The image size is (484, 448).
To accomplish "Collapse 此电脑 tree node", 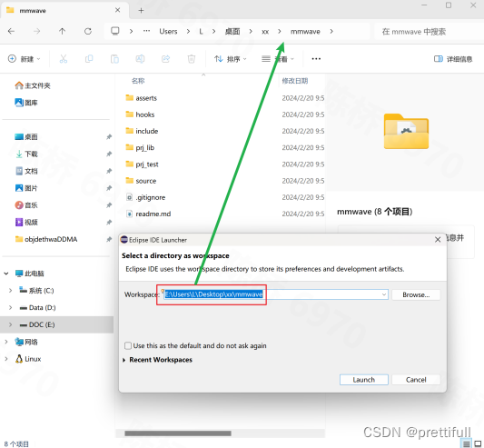I will point(5,274).
